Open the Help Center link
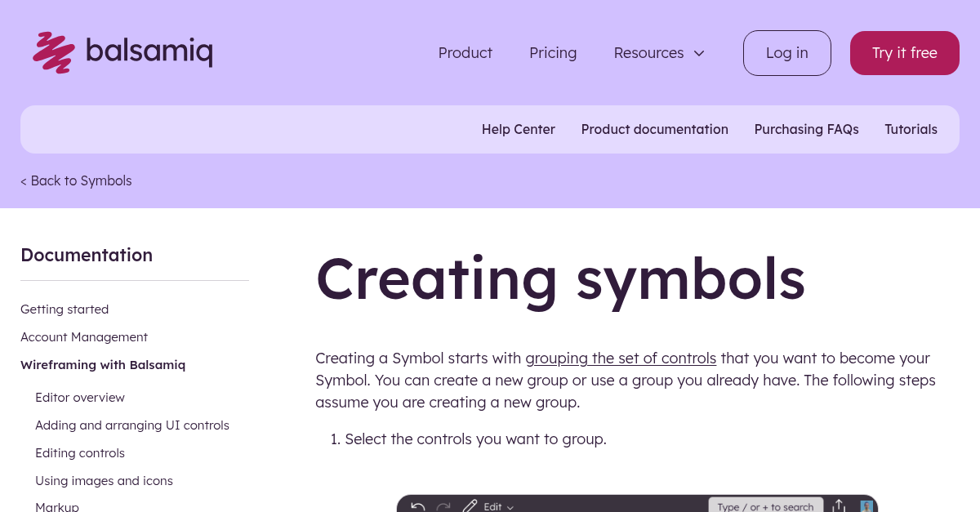This screenshot has height=512, width=980. [518, 129]
